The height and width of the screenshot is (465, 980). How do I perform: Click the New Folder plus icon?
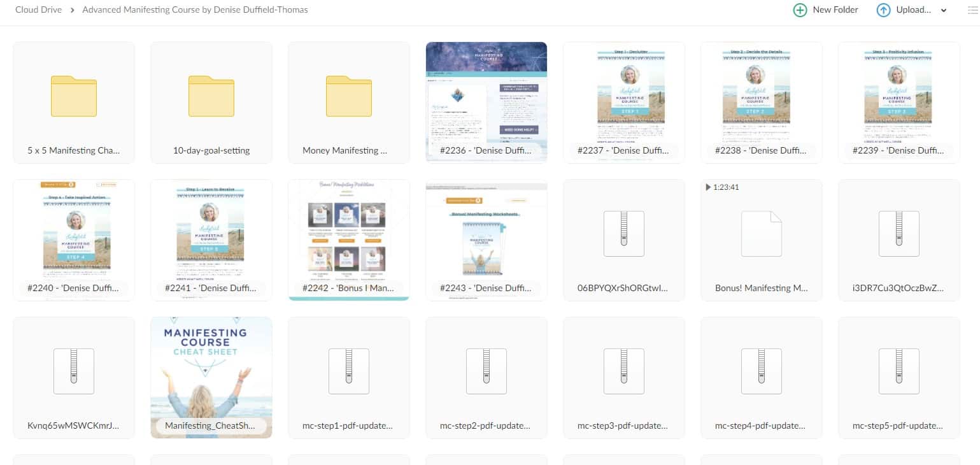tap(800, 10)
